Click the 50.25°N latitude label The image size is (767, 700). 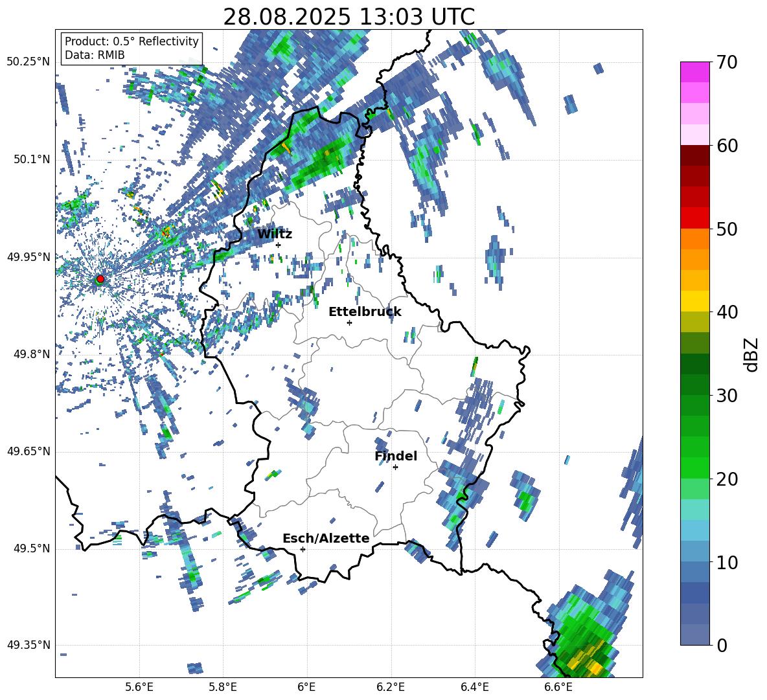pyautogui.click(x=29, y=62)
